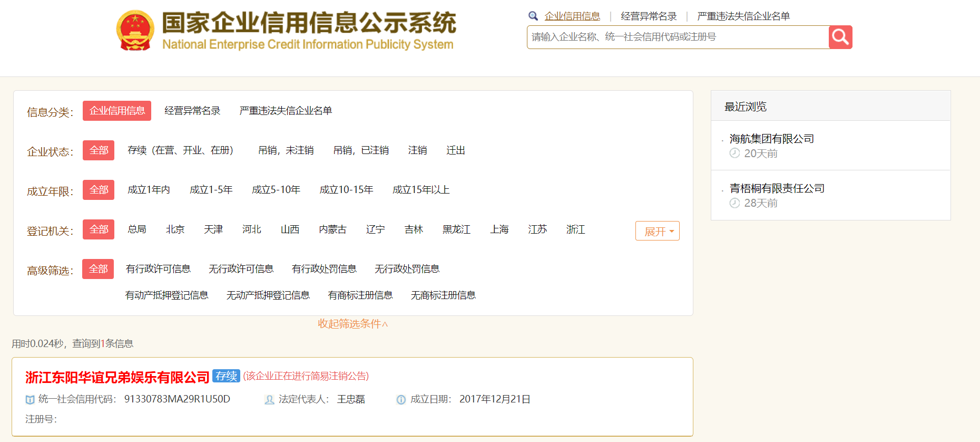Click the 法定代表人 person icon
Screen dimensions: 980x442
(269, 400)
